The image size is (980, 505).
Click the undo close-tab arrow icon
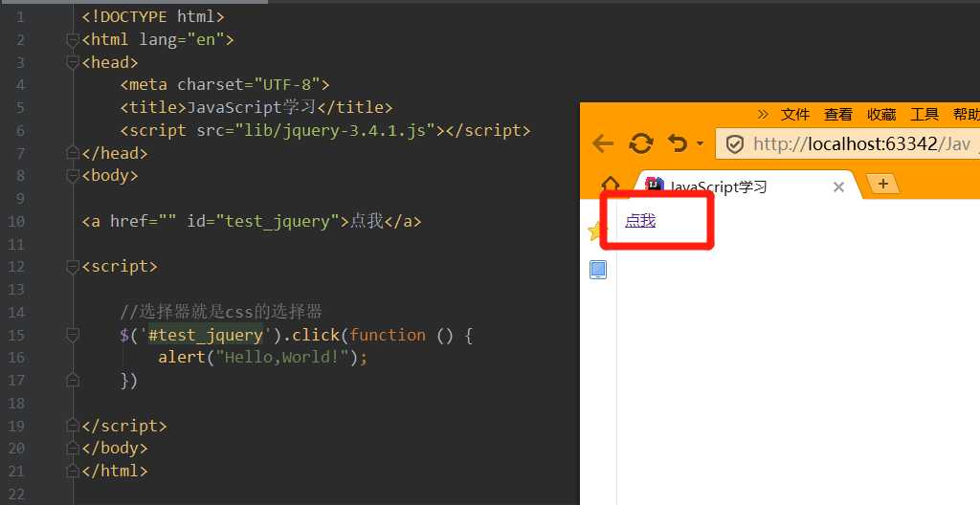[678, 144]
